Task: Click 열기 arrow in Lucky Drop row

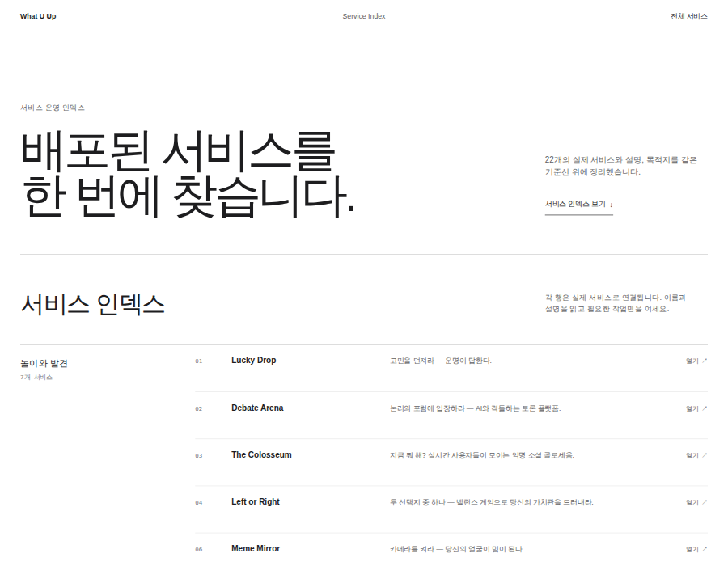Action: coord(696,361)
